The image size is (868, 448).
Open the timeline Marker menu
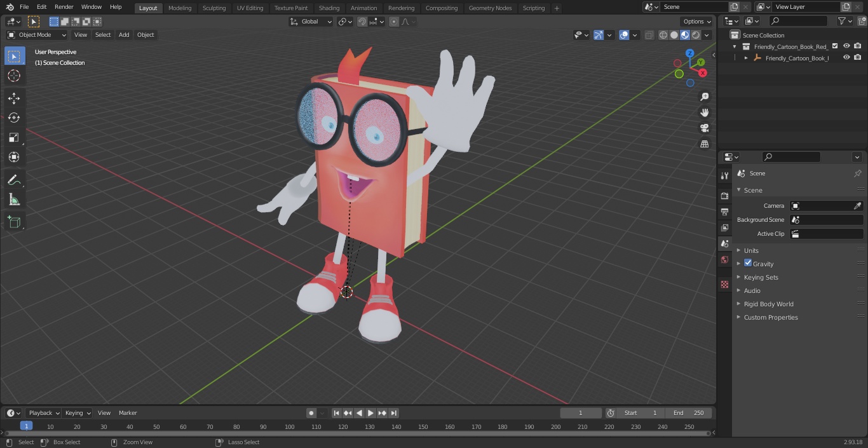128,413
